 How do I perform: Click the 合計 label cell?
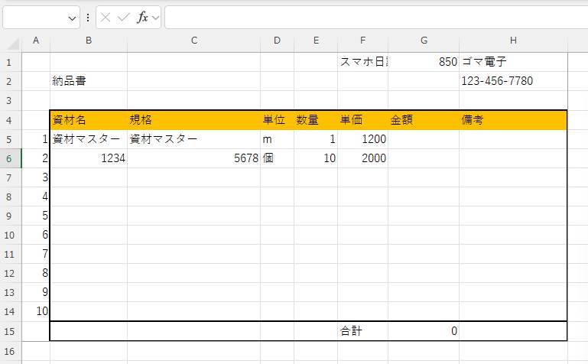pyautogui.click(x=362, y=331)
